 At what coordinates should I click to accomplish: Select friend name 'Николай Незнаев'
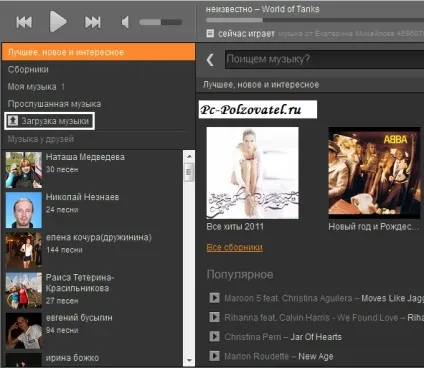point(82,197)
